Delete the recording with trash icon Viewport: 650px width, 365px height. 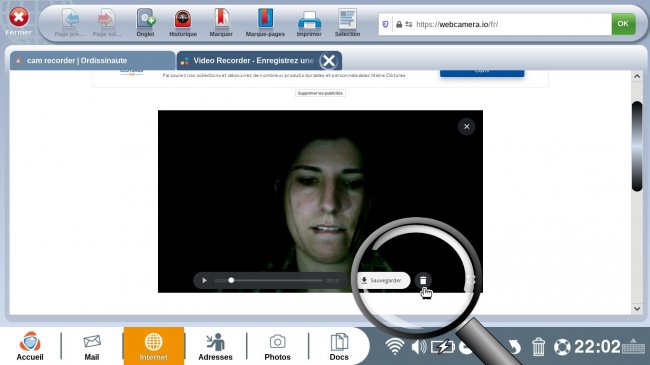423,280
